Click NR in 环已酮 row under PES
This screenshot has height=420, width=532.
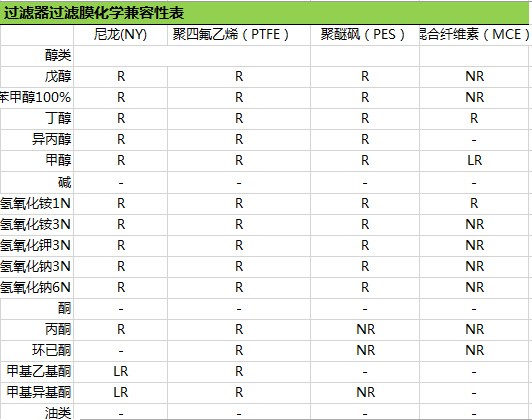(x=365, y=350)
